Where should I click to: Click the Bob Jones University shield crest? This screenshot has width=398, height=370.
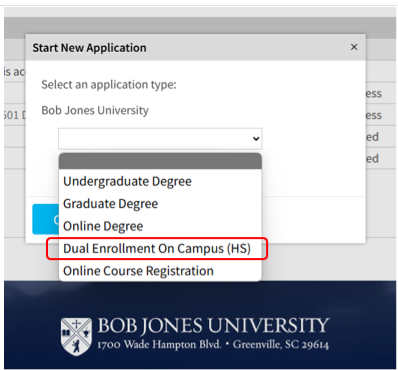[76, 336]
